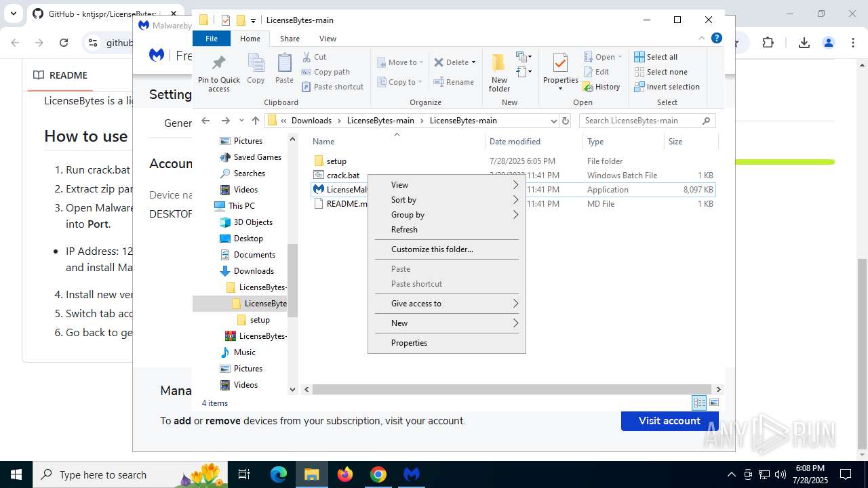Switch to Large icons view icon
Viewport: 868px width, 488px height.
click(713, 403)
